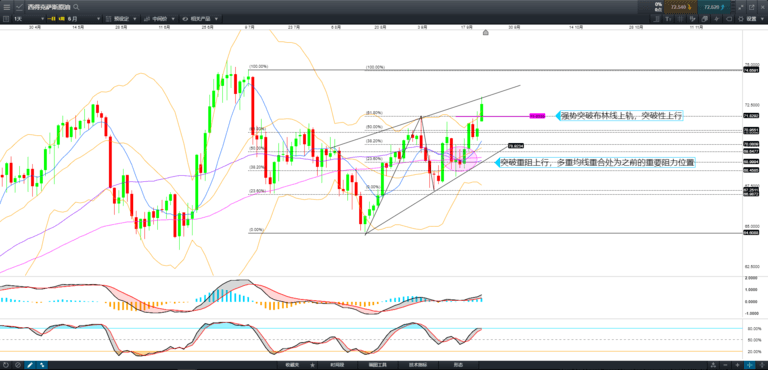Click the search magnifier next to symbol name
This screenshot has width=768, height=370.
click(76, 7)
